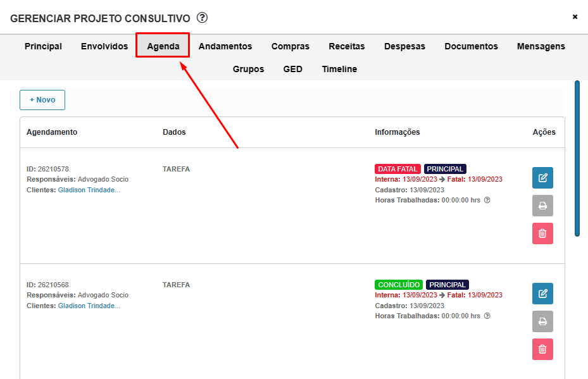Click the Informações column header
The image size is (588, 379).
tap(397, 132)
